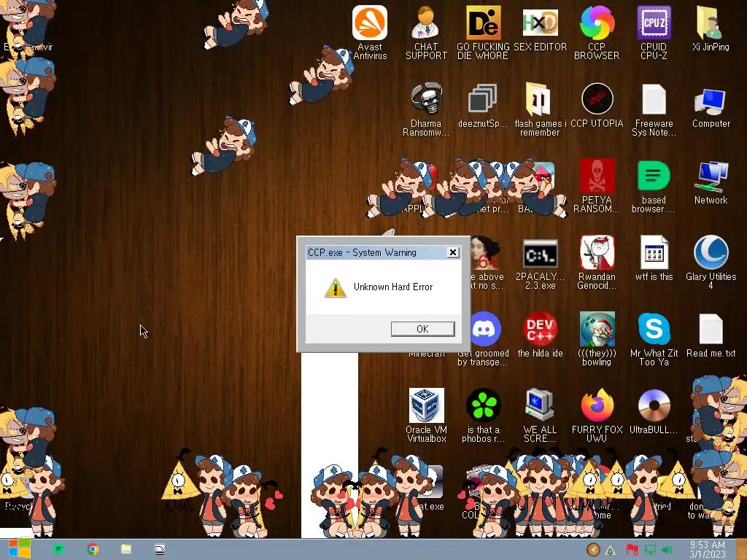
Task: Click the Unknown Hard Error message text
Action: (x=393, y=287)
